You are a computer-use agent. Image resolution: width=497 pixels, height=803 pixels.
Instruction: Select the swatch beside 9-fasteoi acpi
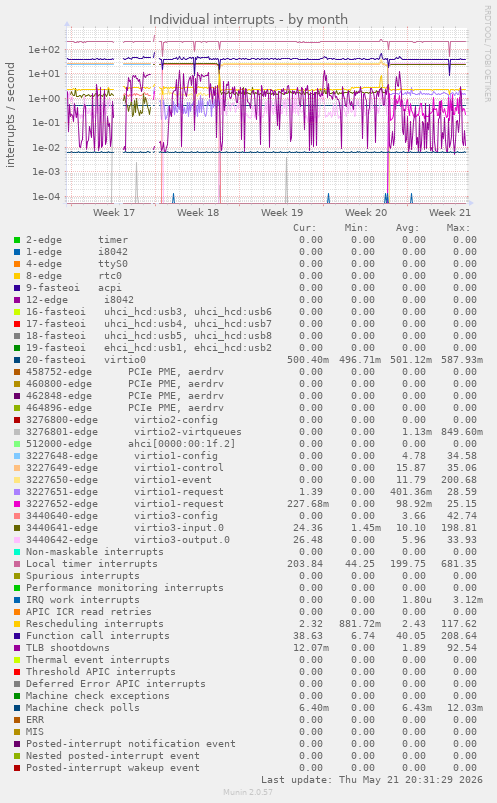(x=17, y=288)
